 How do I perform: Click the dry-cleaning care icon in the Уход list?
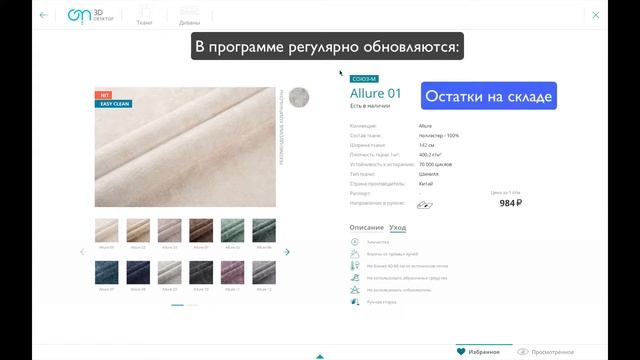[x=355, y=242]
